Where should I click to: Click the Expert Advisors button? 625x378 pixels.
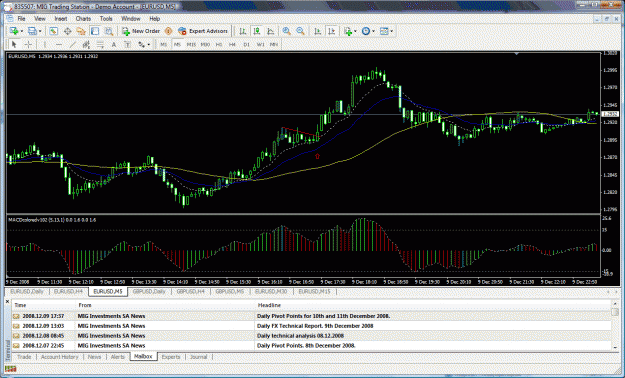click(x=203, y=31)
